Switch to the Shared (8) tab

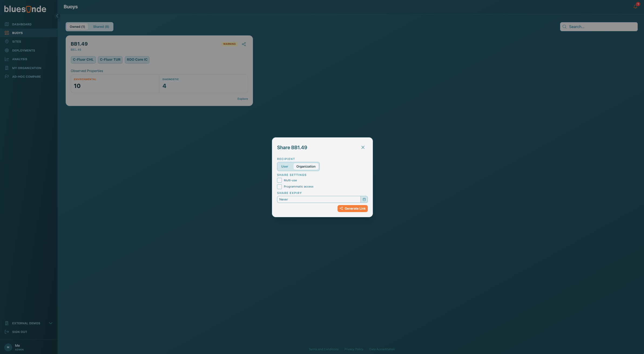coord(101,27)
